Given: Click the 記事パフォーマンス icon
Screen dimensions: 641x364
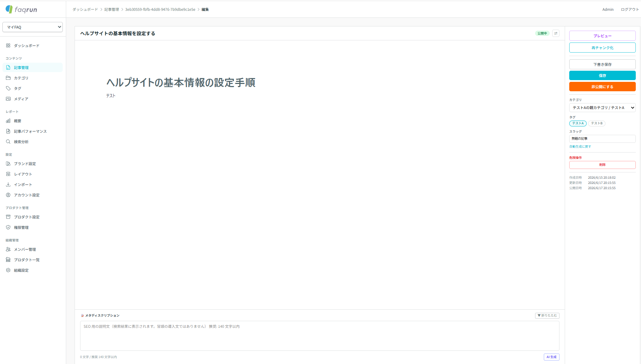Looking at the screenshot, I should click(x=8, y=131).
